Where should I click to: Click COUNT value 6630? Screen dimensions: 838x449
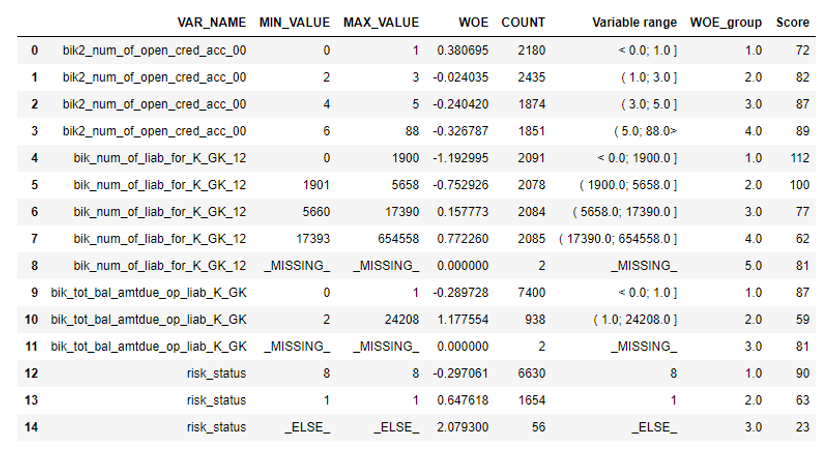[531, 373]
